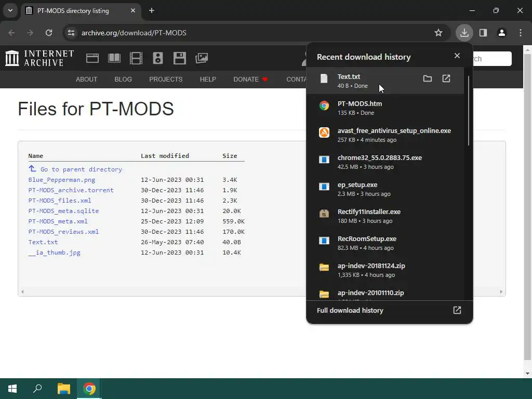
Task: Open the __ia_thumb.jpg link
Action: point(54,253)
